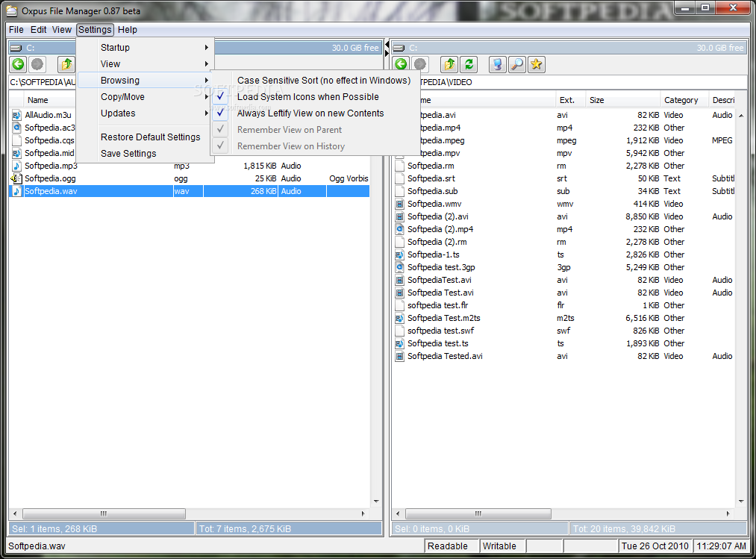Click the icon of AllAudio.m3u
Image resolution: width=756 pixels, height=559 pixels.
tap(16, 115)
